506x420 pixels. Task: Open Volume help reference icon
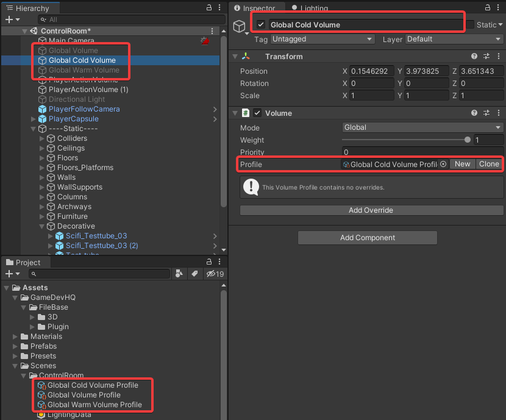(474, 113)
